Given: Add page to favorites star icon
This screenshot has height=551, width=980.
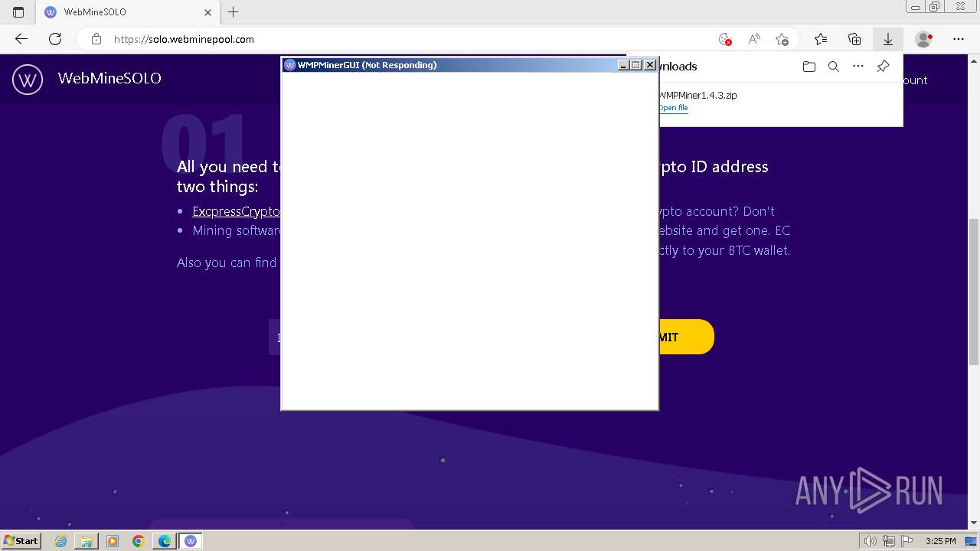Looking at the screenshot, I should pos(782,39).
